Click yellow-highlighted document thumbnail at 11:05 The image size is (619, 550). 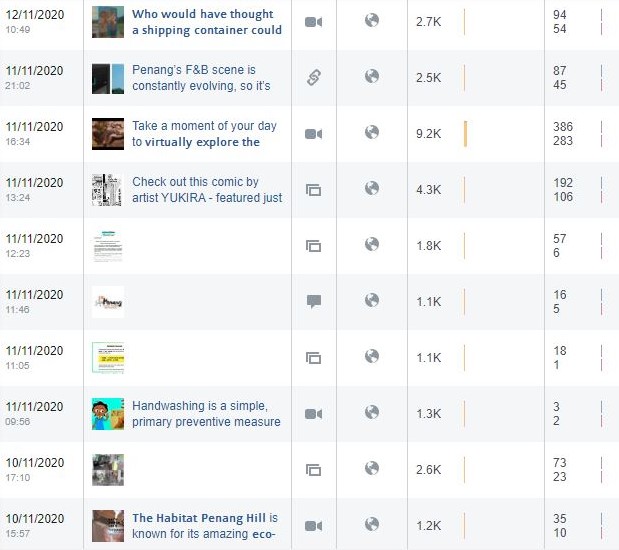pyautogui.click(x=108, y=358)
